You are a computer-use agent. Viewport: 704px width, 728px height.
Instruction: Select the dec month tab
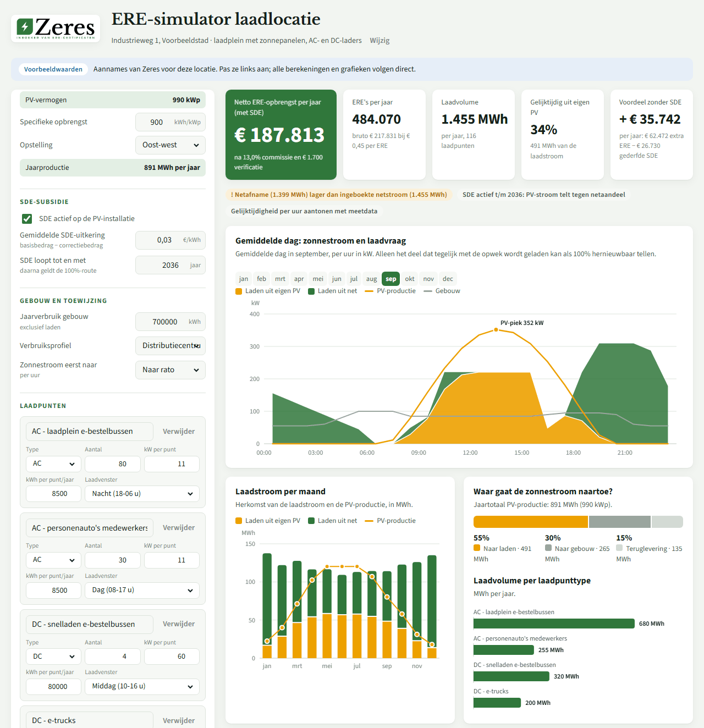[x=448, y=279]
